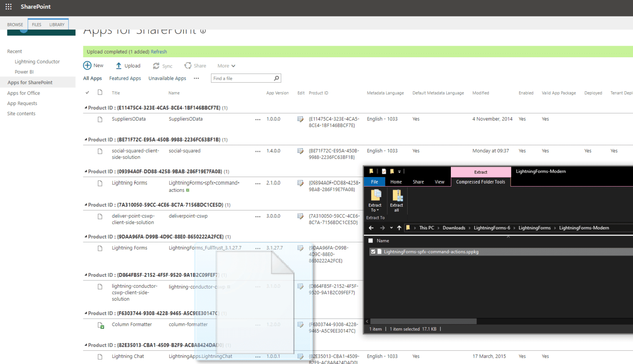The width and height of the screenshot is (633, 364).
Task: Click the Share icon in the toolbar
Action: coord(188,65)
